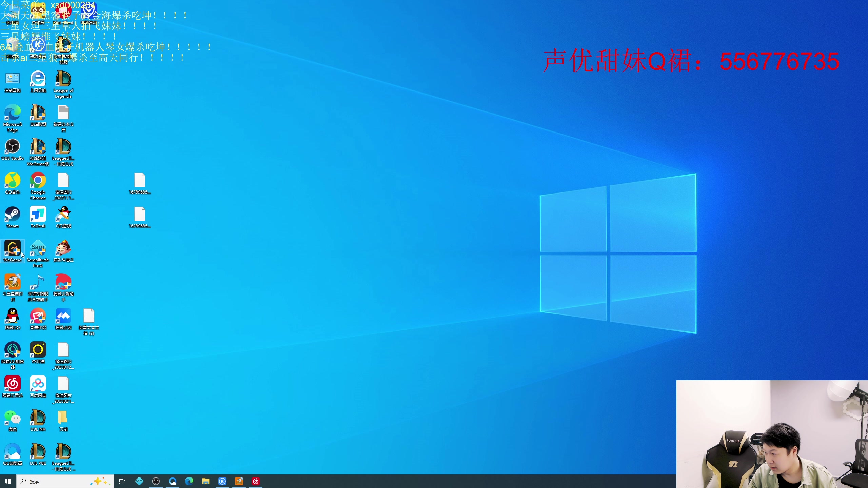Select the QQ音乐 desktop icon
Screen dimensions: 868x488
pos(13,181)
